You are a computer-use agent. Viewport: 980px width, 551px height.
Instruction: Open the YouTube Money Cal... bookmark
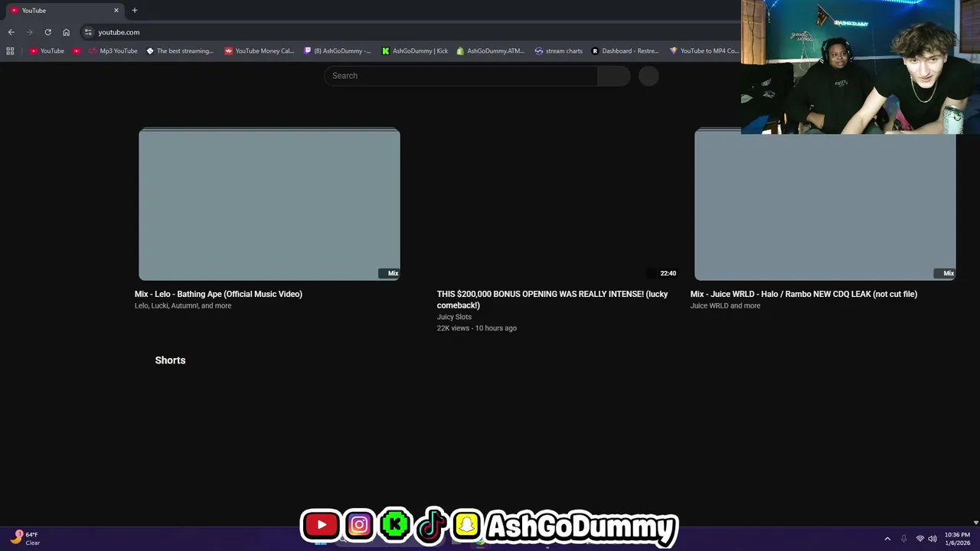[x=260, y=51]
